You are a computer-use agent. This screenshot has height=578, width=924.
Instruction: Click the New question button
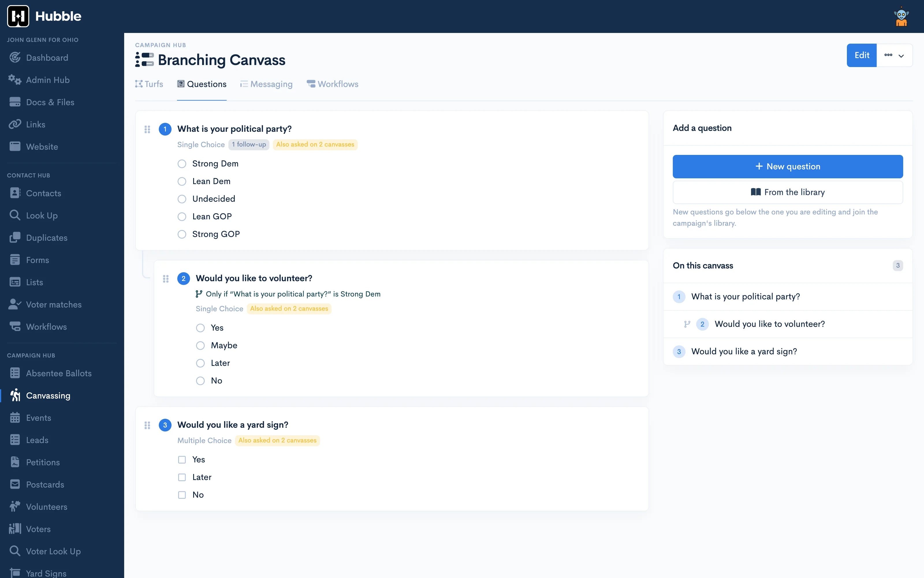click(788, 166)
